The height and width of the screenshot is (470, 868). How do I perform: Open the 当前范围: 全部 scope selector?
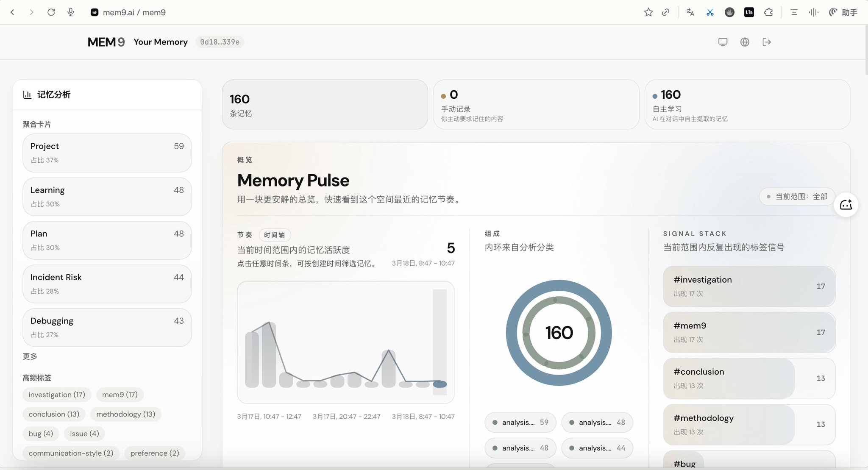[x=797, y=197]
